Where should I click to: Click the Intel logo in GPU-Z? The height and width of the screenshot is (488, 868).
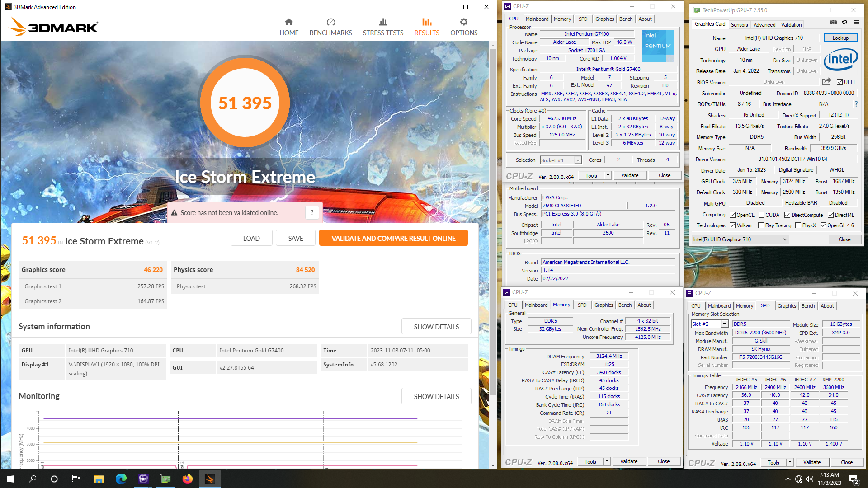pos(840,59)
